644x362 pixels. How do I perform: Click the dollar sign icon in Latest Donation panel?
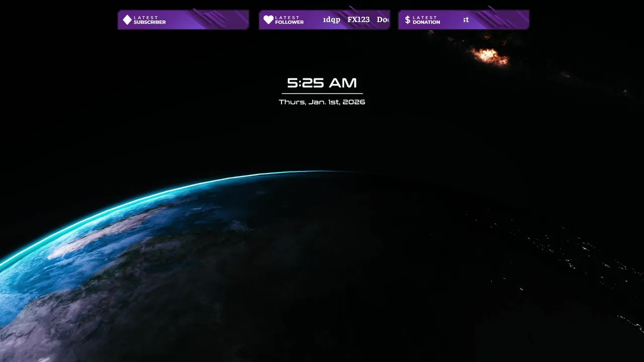click(x=408, y=20)
